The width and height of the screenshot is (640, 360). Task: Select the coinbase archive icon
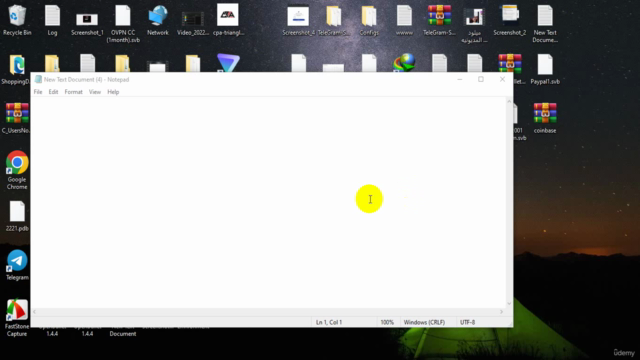pos(545,118)
